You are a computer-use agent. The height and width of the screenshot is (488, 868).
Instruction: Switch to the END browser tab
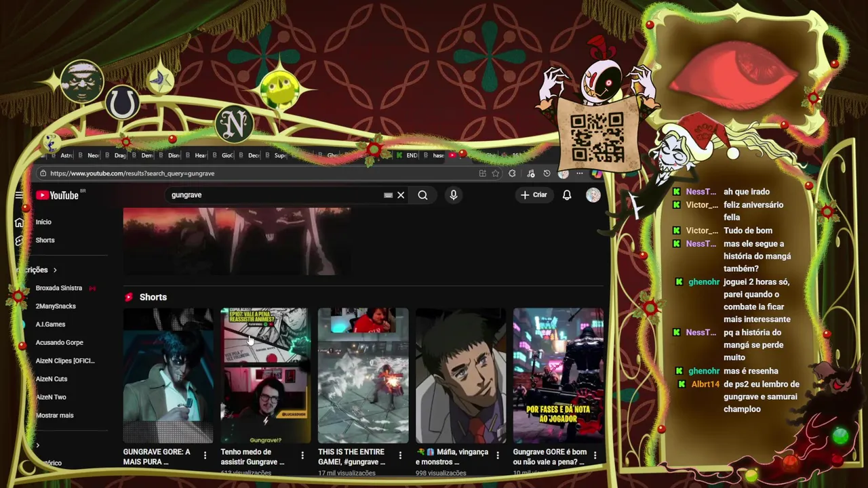(407, 155)
